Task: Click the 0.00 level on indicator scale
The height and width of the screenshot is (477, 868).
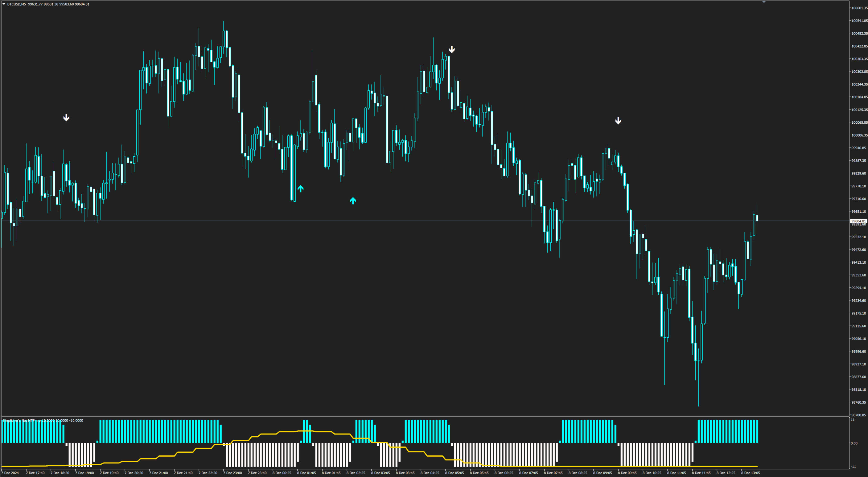Action: click(854, 443)
